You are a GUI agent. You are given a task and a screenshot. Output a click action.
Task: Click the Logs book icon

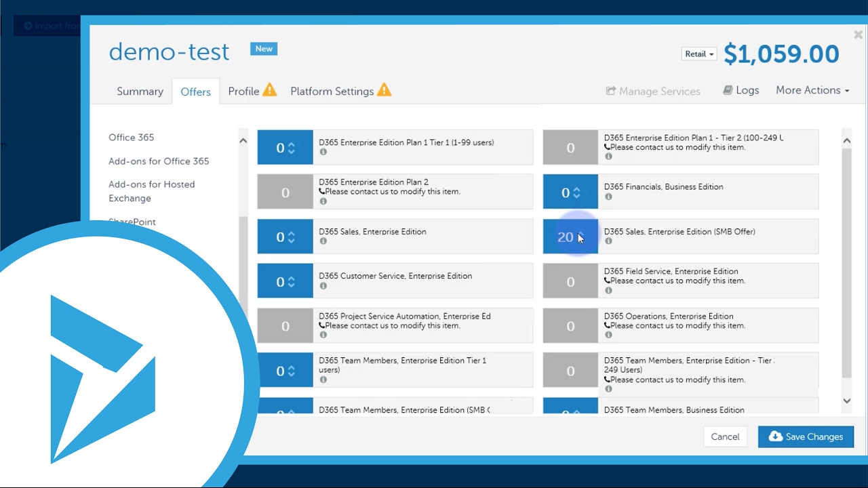pyautogui.click(x=728, y=90)
